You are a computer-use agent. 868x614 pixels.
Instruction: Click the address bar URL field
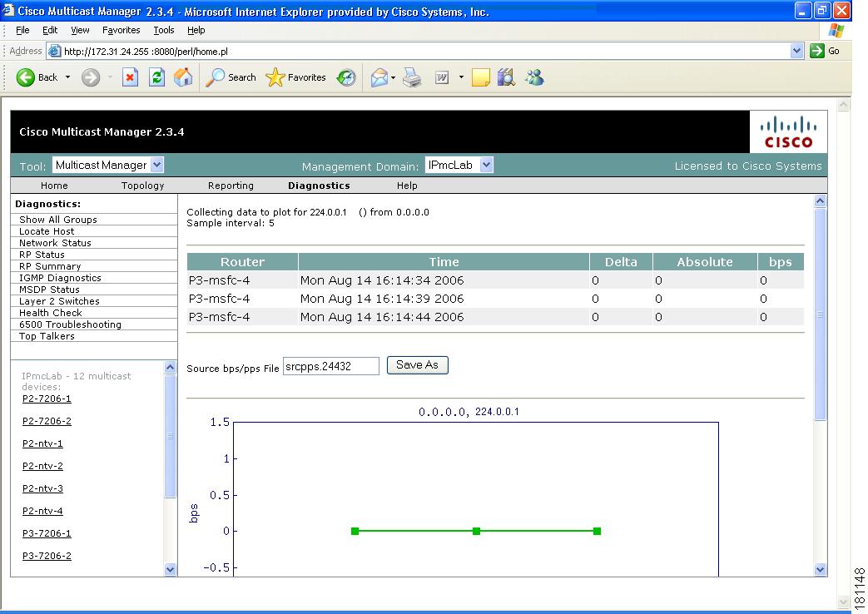[426, 52]
